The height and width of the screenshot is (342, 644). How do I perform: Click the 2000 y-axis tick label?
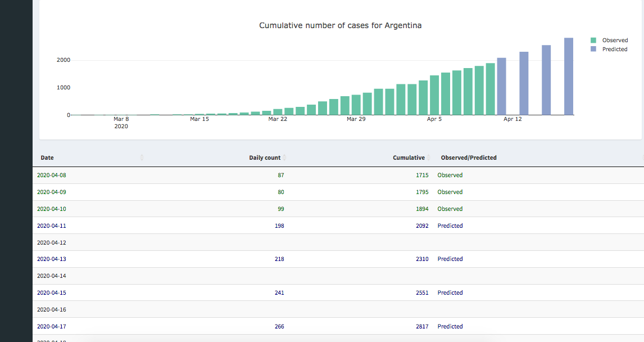coord(62,60)
